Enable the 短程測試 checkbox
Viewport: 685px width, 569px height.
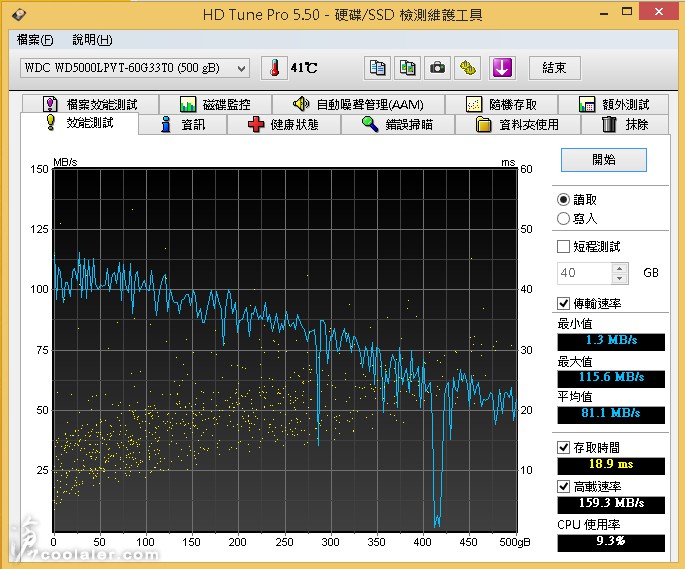pos(564,246)
